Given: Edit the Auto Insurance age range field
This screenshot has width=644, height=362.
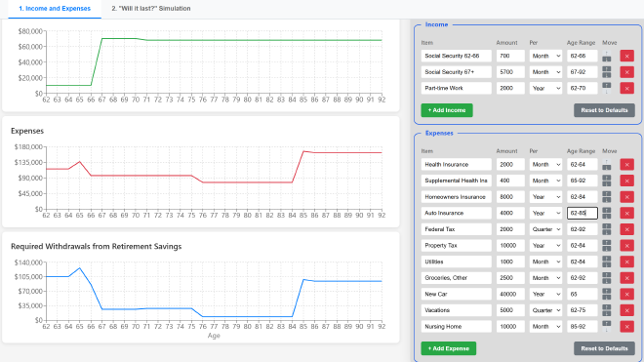Looking at the screenshot, I should coord(583,214).
